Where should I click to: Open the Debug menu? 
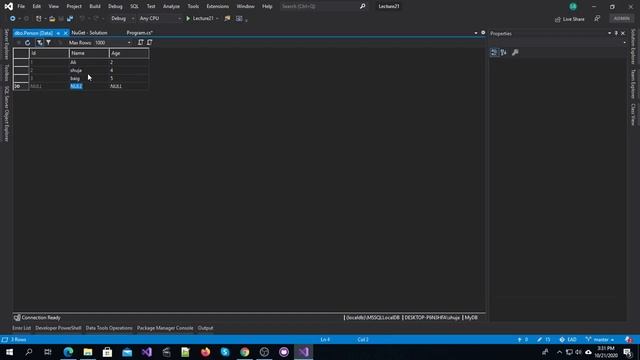coord(115,6)
